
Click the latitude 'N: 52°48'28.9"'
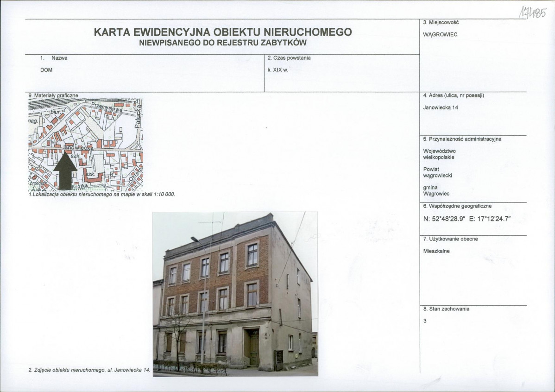pyautogui.click(x=443, y=219)
